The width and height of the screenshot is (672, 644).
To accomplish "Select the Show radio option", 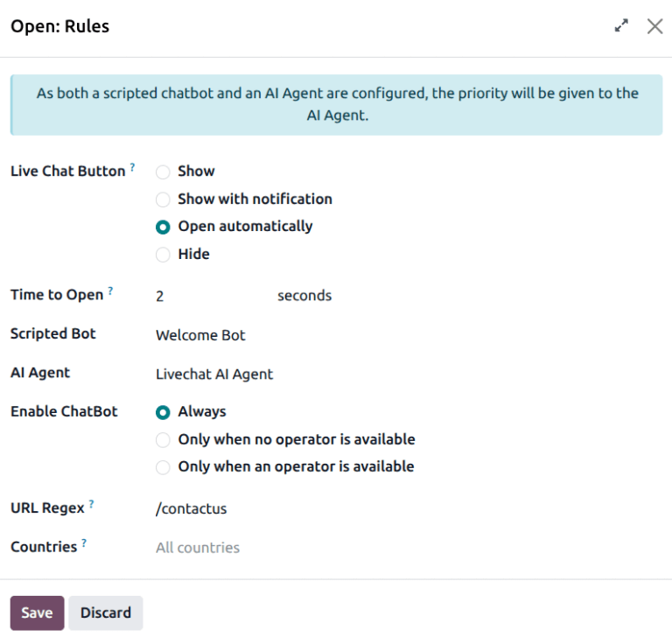I will pyautogui.click(x=163, y=171).
